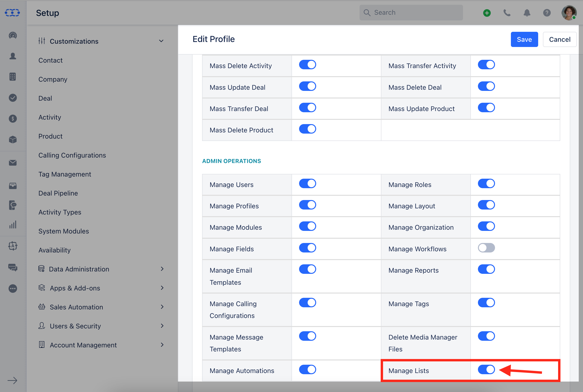Toggle Delete Media Manager Files switch

point(486,336)
